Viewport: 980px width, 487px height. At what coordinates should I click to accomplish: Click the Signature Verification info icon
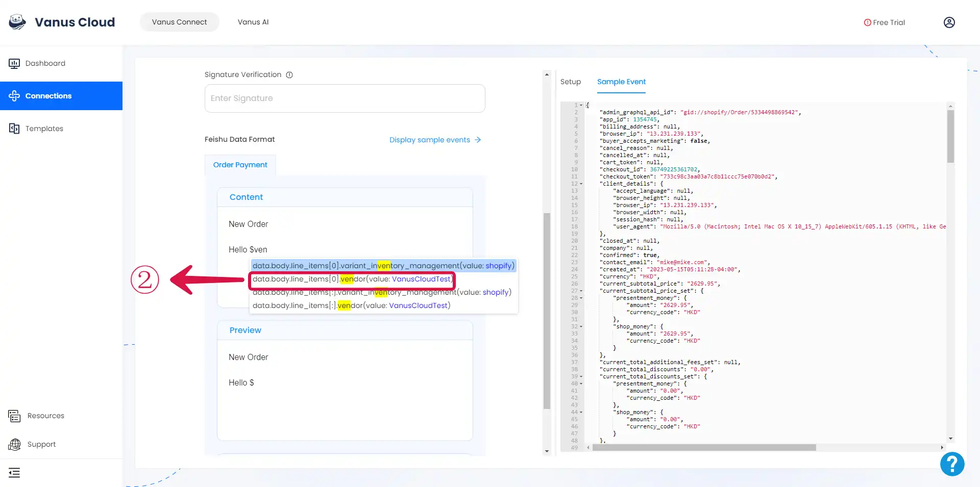289,75
